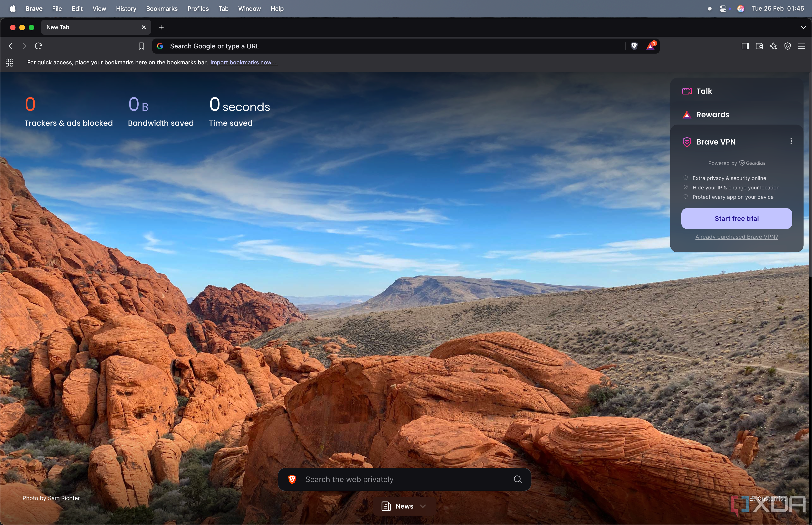812x525 pixels.
Task: Click the sidebar toggle icon
Action: (x=745, y=46)
